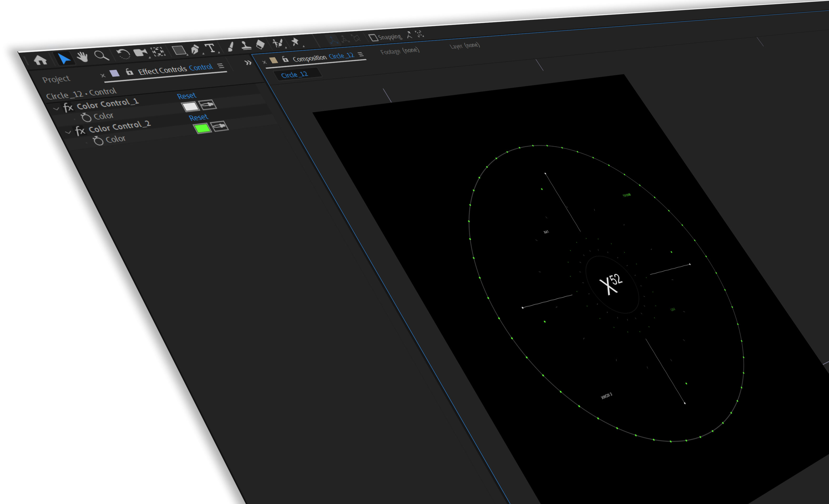Select the Rectangle shape tool
This screenshot has width=829, height=504.
click(179, 50)
